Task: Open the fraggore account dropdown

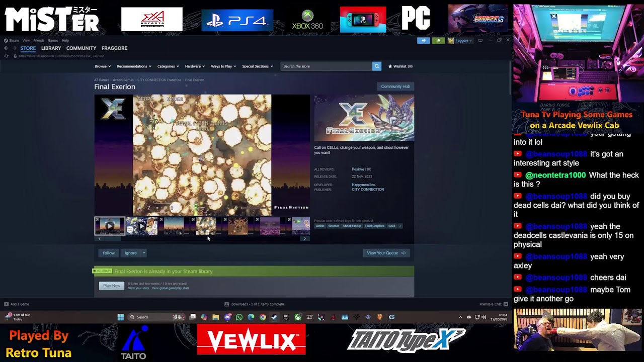Action: coord(460,41)
